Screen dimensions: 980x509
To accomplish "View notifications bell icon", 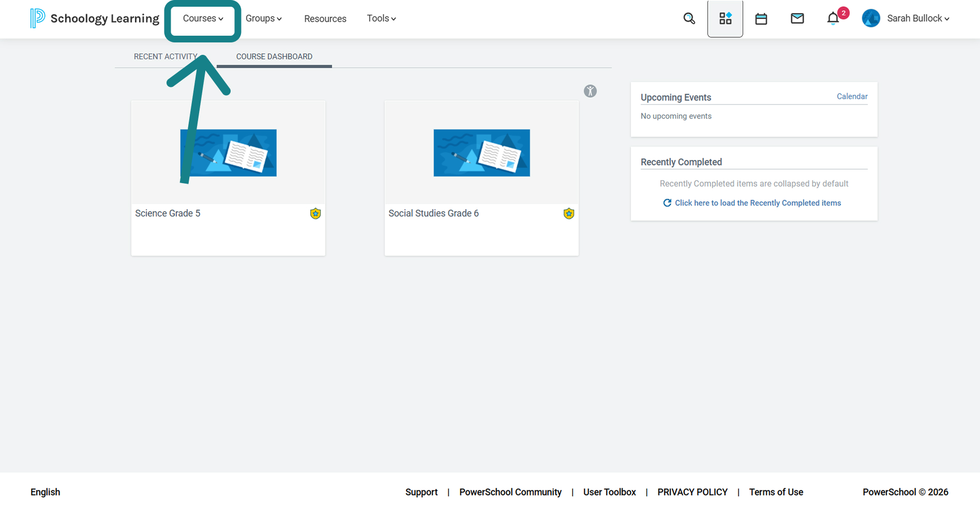I will pos(833,19).
